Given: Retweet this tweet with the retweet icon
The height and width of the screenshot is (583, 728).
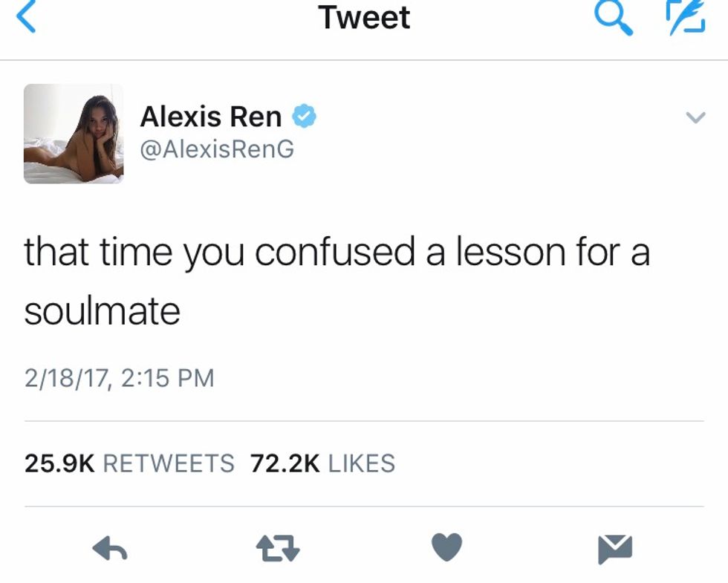Looking at the screenshot, I should (x=278, y=548).
